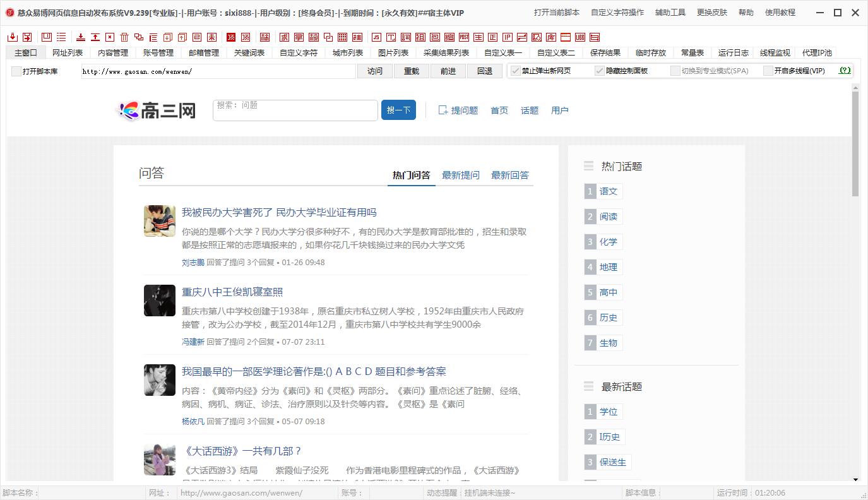The height and width of the screenshot is (500, 868).
Task: Check 切换到专业模式(SPA) option
Action: point(675,71)
